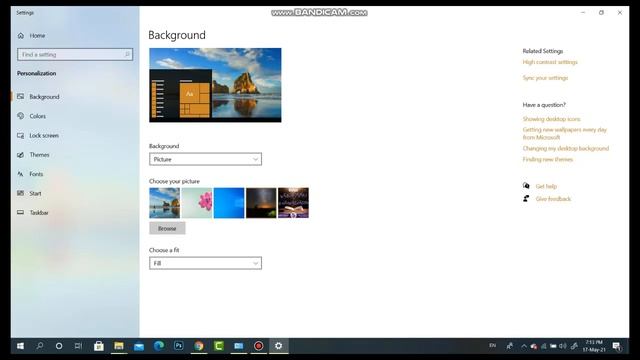Click the Give feedback person icon
The image size is (640, 360).
click(526, 199)
